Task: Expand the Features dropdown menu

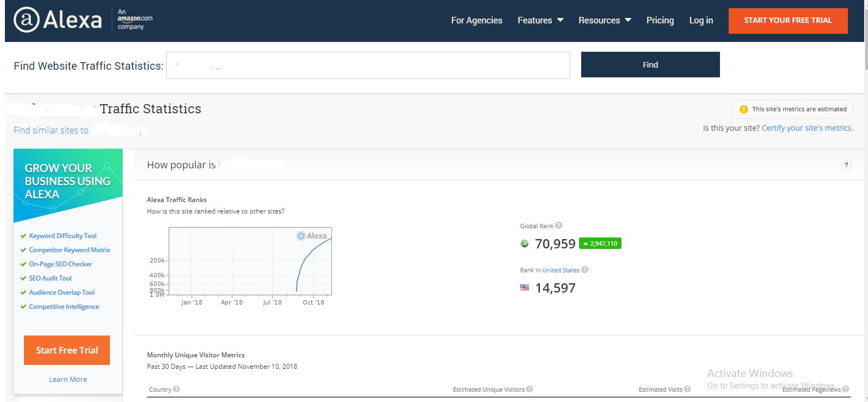Action: point(540,20)
